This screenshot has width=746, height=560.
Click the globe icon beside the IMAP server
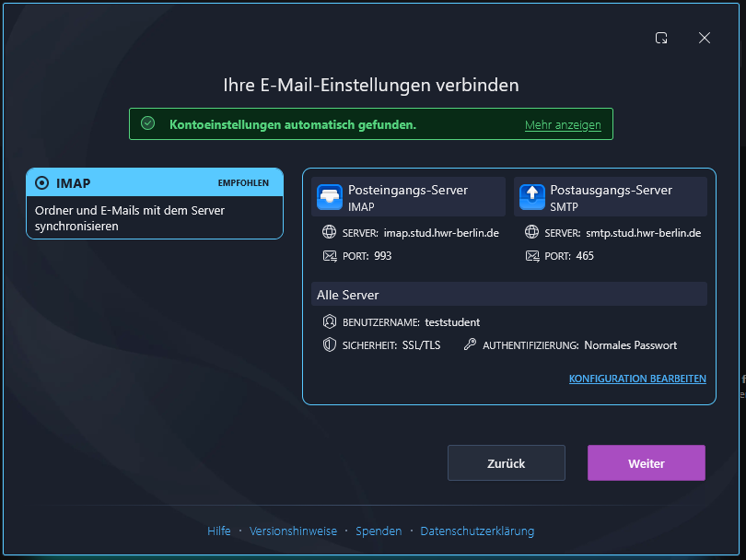pyautogui.click(x=329, y=232)
